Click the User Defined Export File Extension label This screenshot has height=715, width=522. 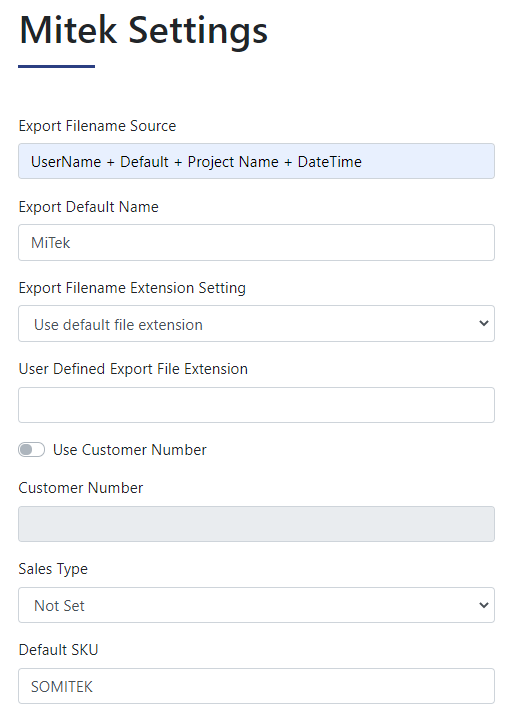point(133,369)
